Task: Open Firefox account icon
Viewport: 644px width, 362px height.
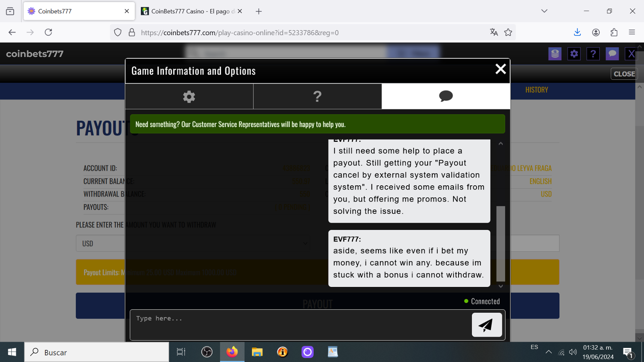Action: pos(596,32)
